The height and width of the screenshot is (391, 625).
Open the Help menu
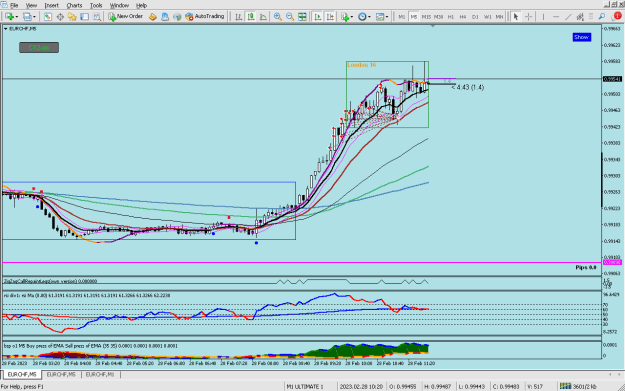[x=142, y=6]
